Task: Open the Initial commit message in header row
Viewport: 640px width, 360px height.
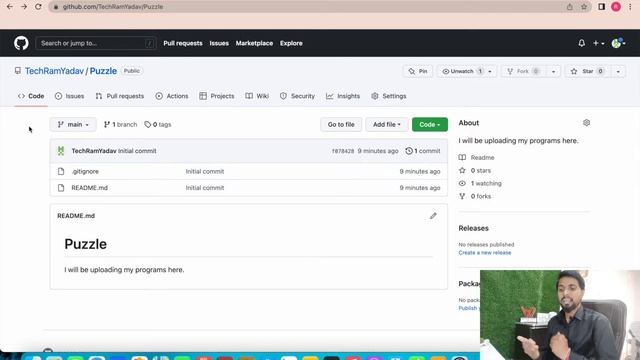Action: (137, 151)
